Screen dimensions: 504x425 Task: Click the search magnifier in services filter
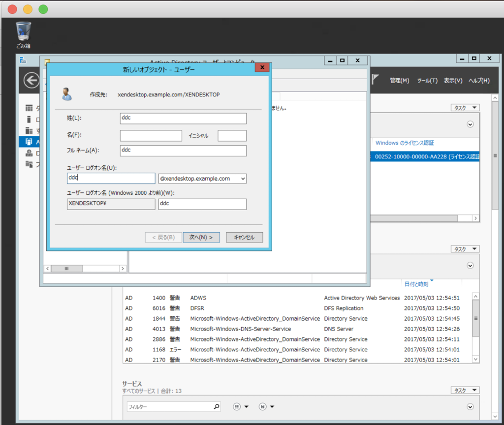coord(217,407)
